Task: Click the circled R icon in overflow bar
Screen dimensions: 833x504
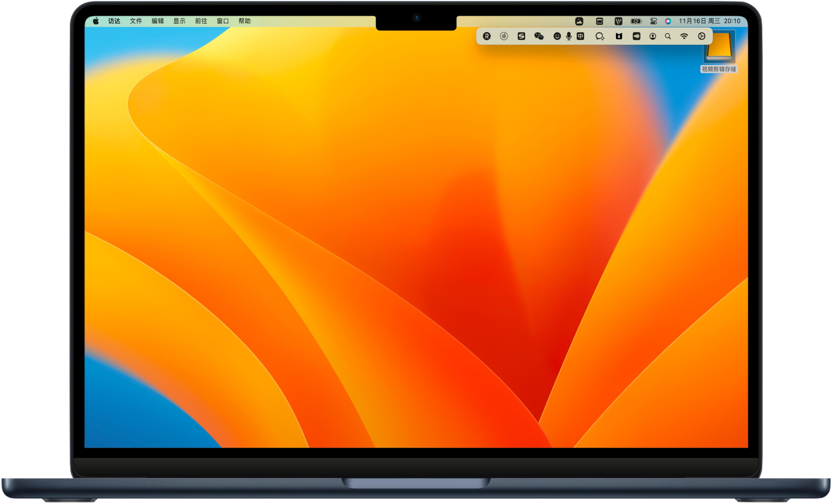Action: 486,36
